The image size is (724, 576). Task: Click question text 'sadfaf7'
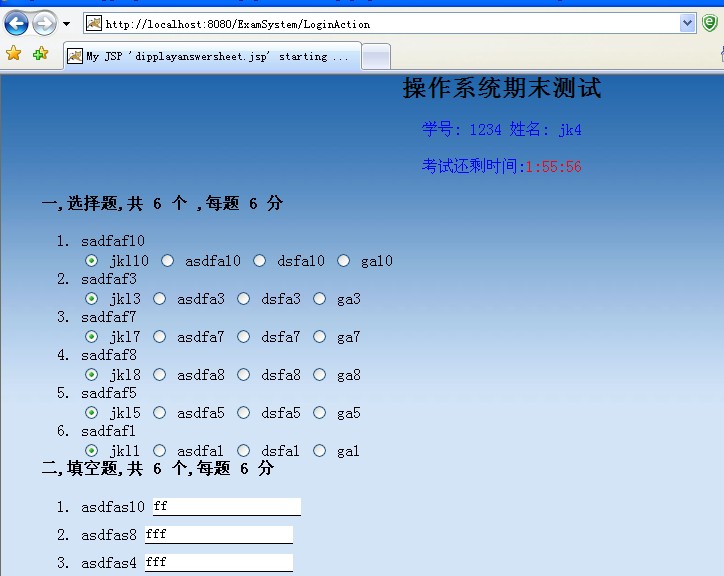coord(109,317)
